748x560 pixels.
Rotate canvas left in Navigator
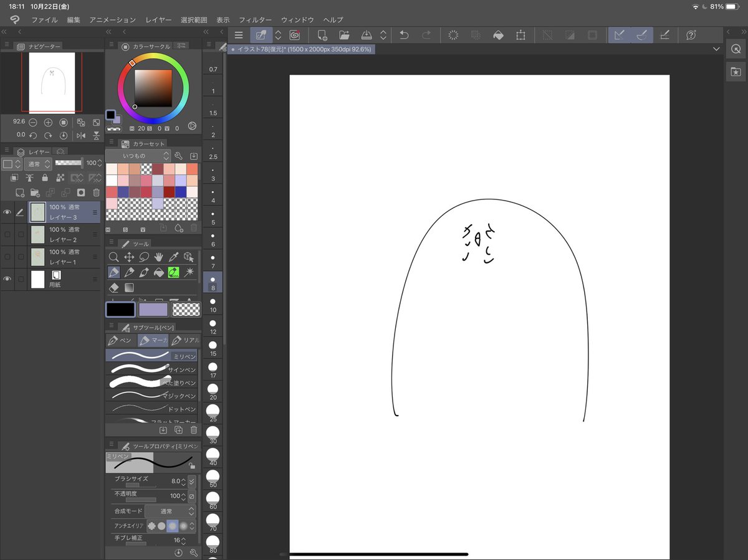[x=32, y=135]
